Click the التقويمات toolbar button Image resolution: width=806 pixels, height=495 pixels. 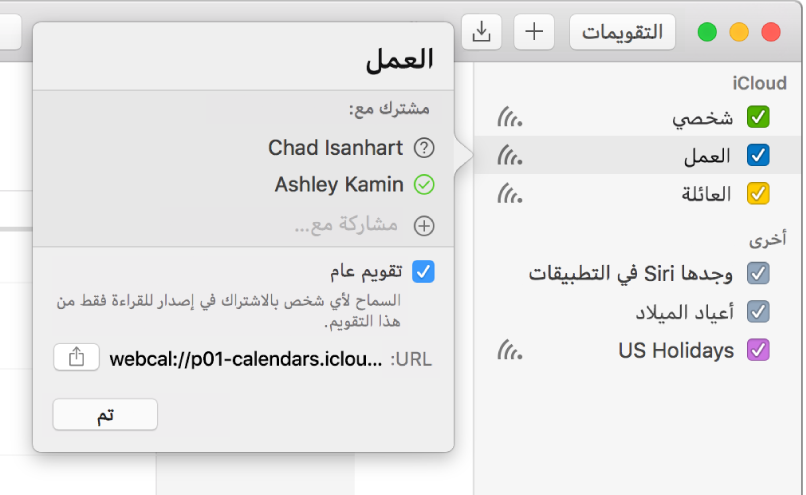(x=622, y=32)
